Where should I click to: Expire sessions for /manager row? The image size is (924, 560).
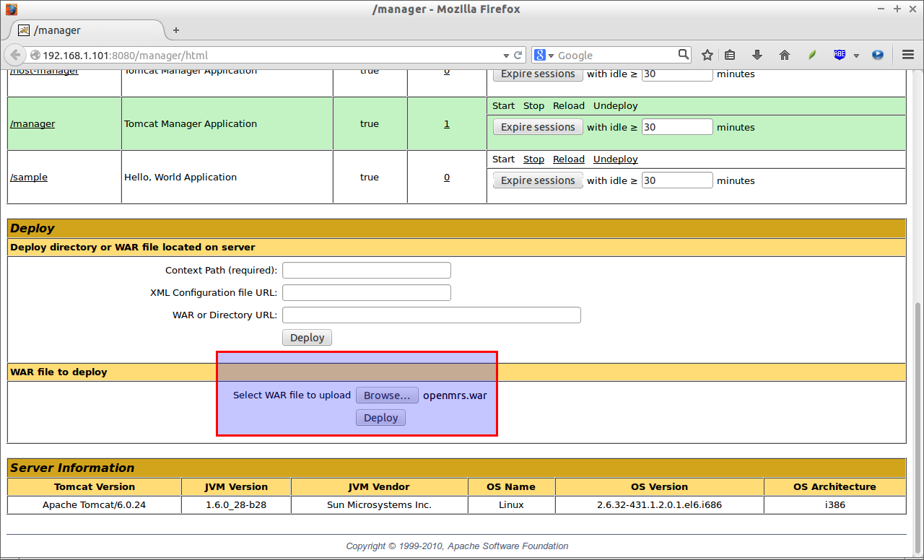(x=538, y=127)
